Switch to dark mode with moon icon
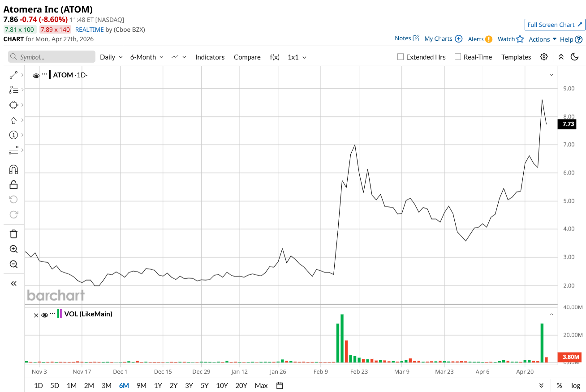586x392 pixels. (574, 57)
